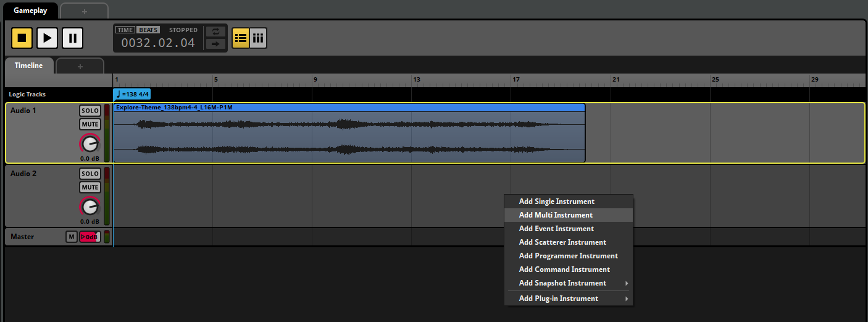The width and height of the screenshot is (868, 322).
Task: Select the Explore-Theme audio clip
Action: (x=349, y=133)
